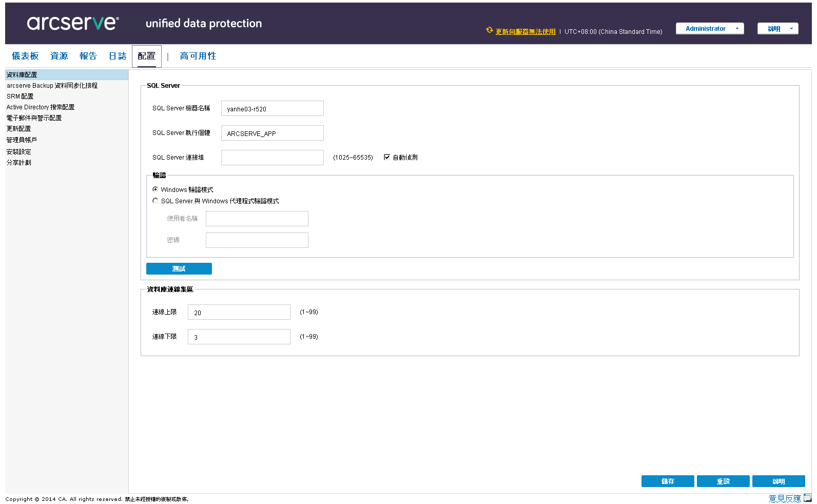Viewport: 817px width, 504px height.
Task: Toggle the 自動偵測 port checkbox
Action: click(x=387, y=158)
